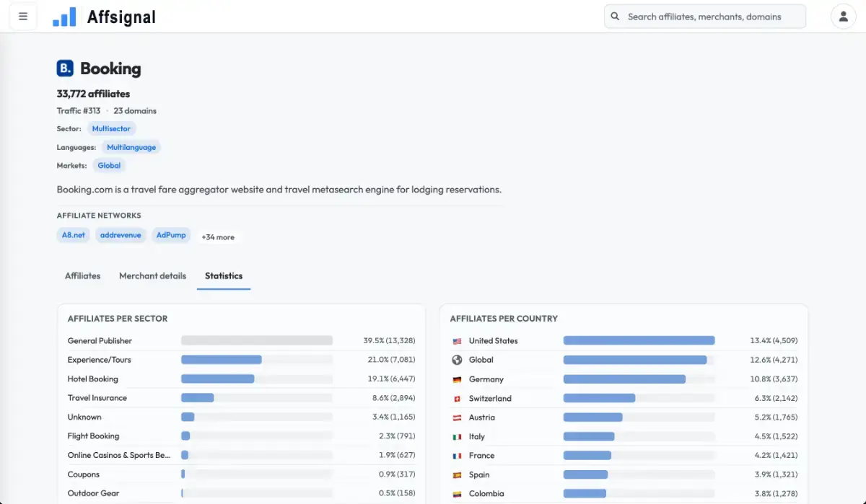Click the '33,772 affiliates' count
866x504 pixels.
tap(94, 94)
